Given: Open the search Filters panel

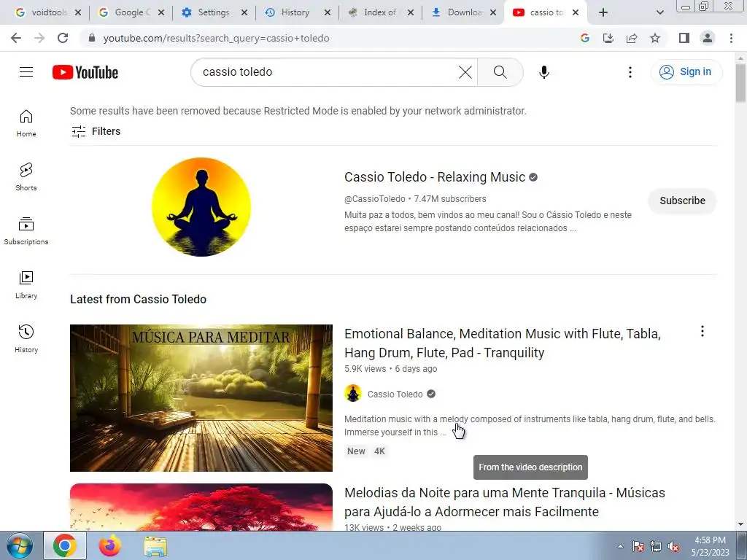Looking at the screenshot, I should pos(96,131).
